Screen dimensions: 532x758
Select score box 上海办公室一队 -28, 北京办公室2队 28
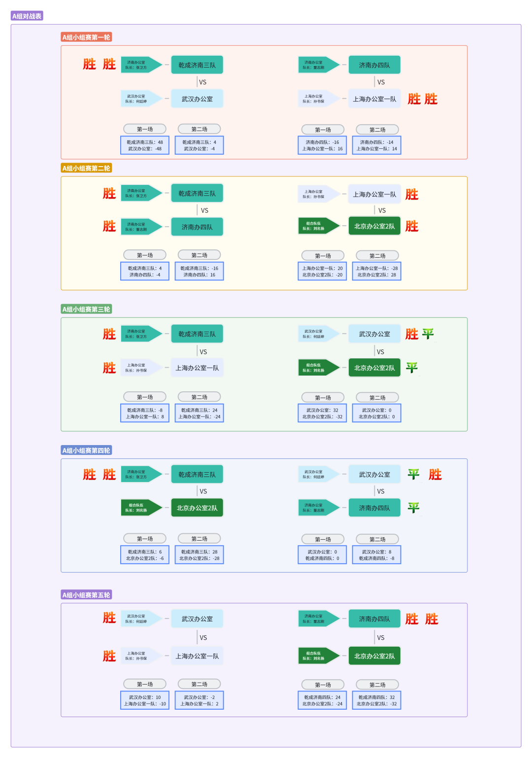(x=377, y=272)
